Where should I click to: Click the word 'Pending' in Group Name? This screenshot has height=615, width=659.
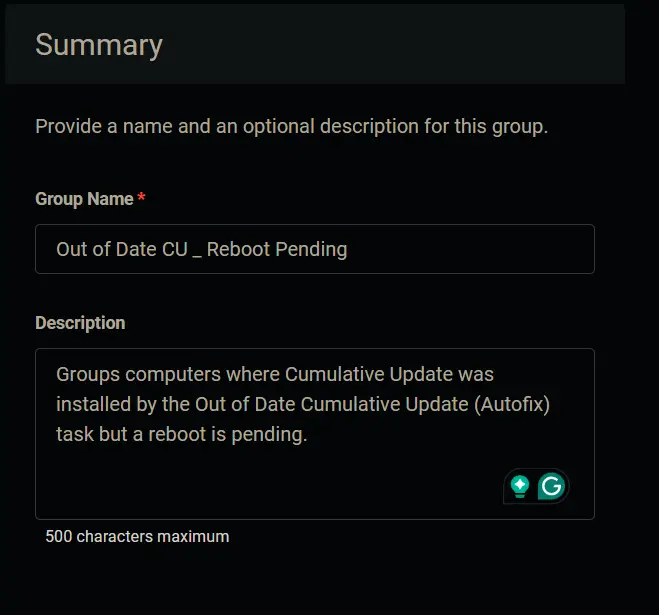click(x=311, y=250)
